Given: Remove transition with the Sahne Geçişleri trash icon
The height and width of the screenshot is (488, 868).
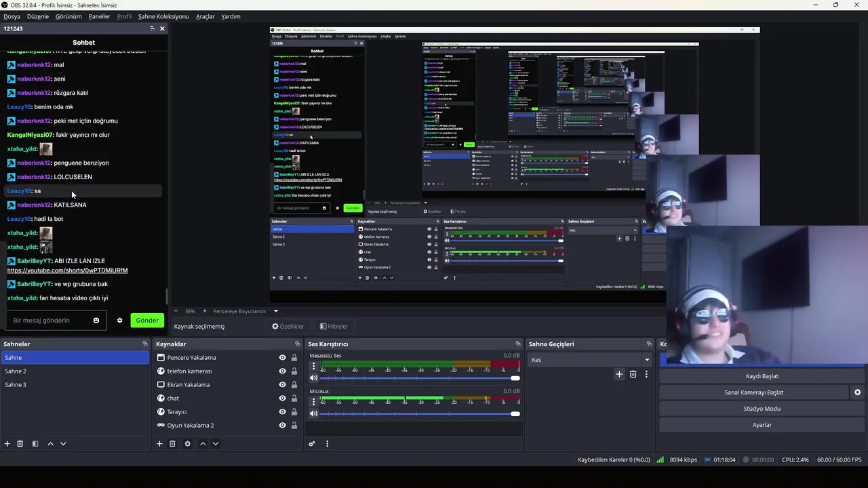Looking at the screenshot, I should point(633,374).
